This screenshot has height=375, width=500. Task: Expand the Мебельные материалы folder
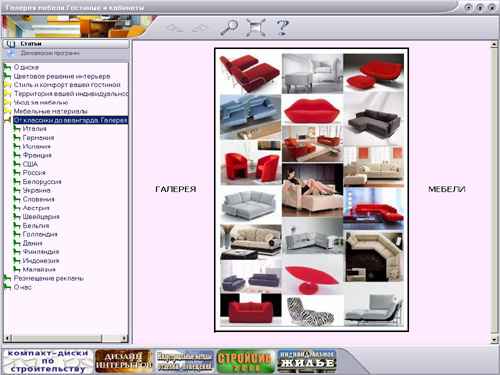[7, 111]
